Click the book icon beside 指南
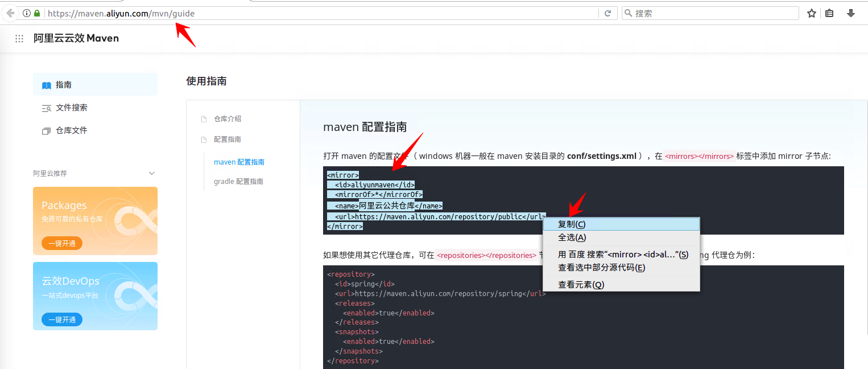Screen dimensions: 868x369 pyautogui.click(x=47, y=85)
